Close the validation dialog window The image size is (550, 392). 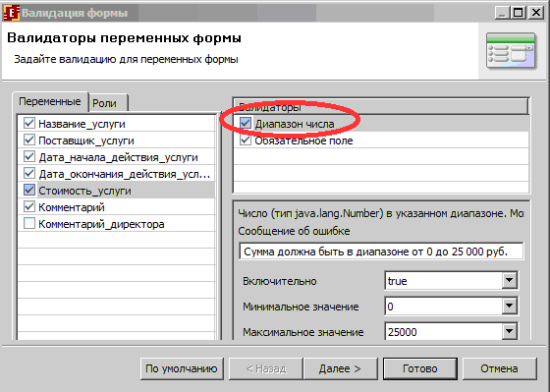point(536,13)
